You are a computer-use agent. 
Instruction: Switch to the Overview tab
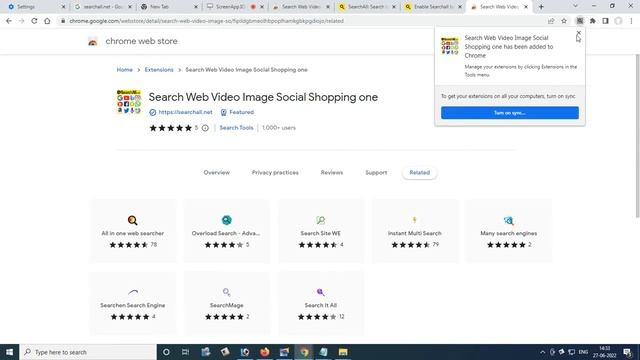pyautogui.click(x=216, y=173)
